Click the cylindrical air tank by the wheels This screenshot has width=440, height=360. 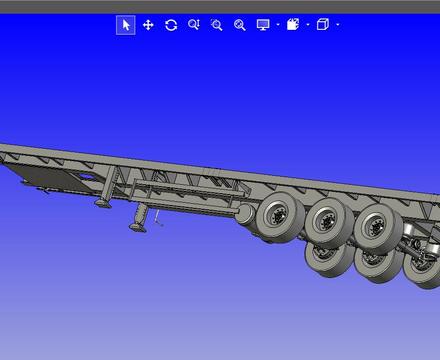tap(246, 214)
